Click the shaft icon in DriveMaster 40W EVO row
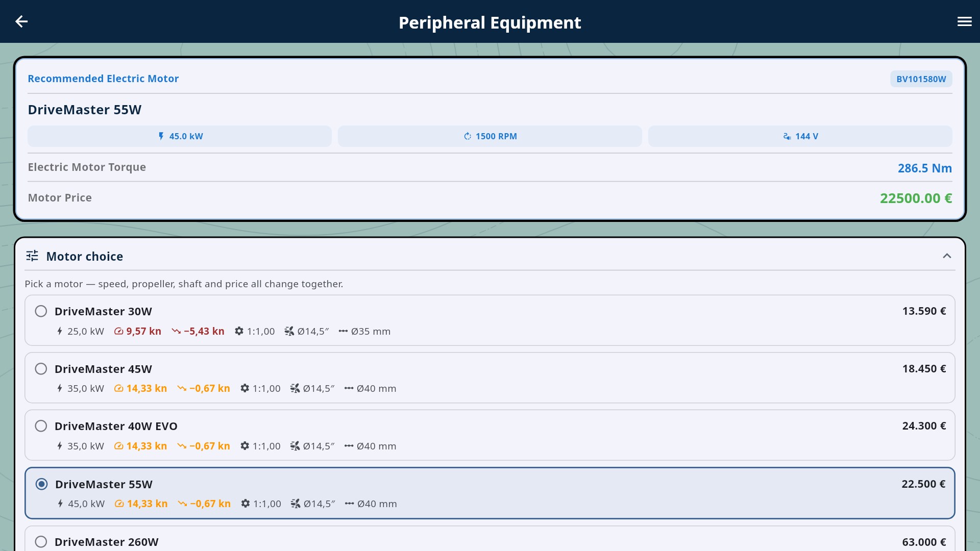The width and height of the screenshot is (980, 551). click(x=349, y=446)
